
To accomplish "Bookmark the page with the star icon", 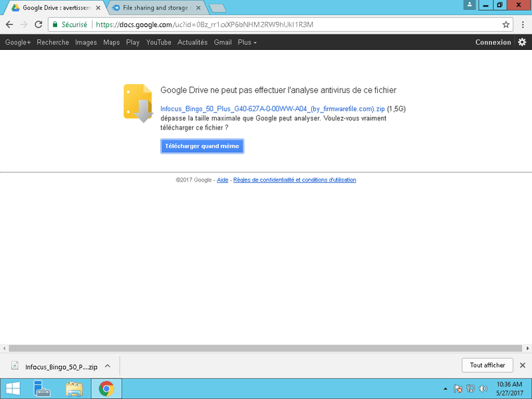I will [x=504, y=25].
